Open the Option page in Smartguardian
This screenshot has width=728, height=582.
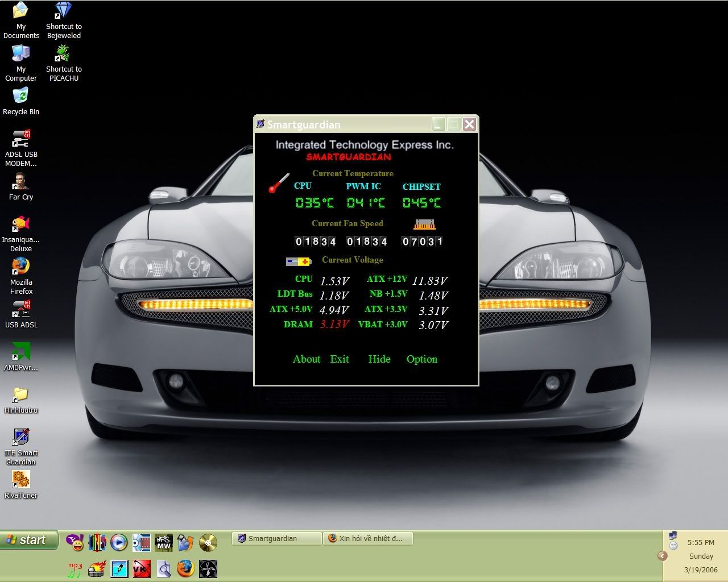pos(422,359)
